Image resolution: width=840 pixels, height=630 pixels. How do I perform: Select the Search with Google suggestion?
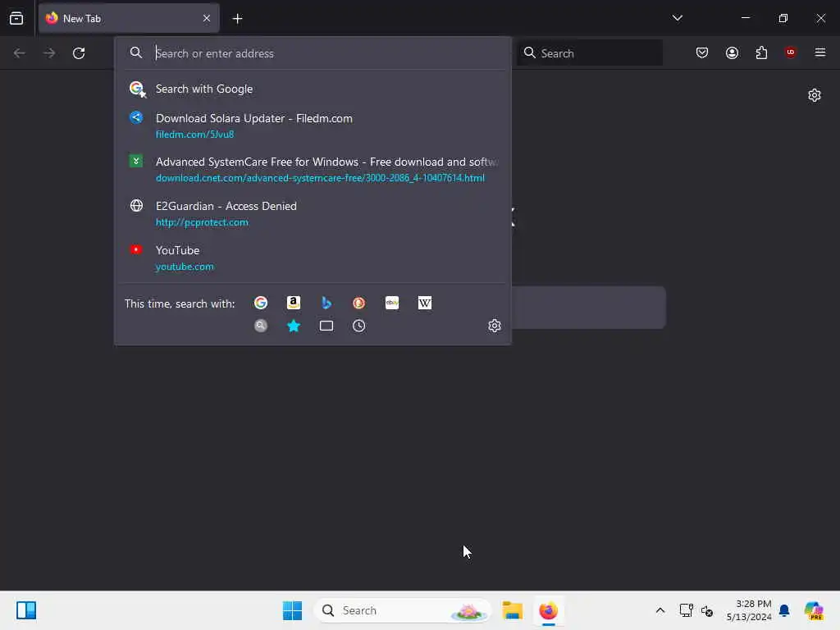click(313, 89)
